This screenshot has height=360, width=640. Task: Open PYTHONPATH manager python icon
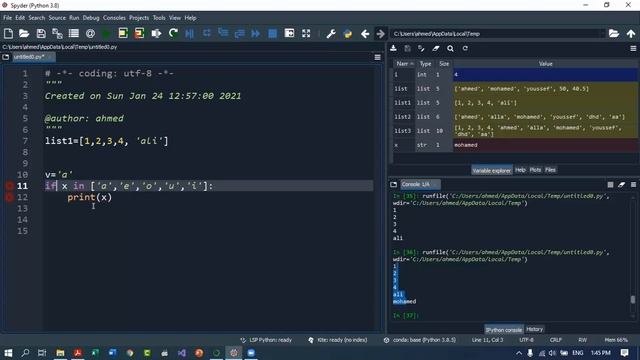348,33
